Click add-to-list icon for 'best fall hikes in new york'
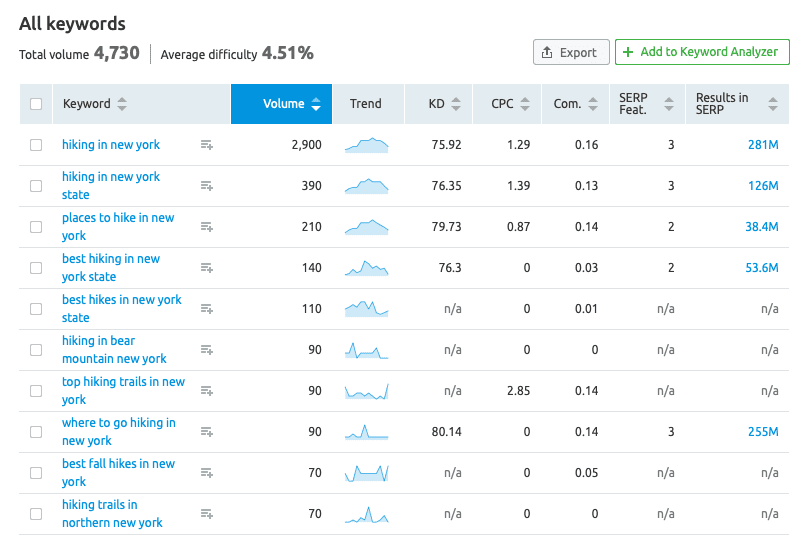Screen dimensions: 808x539 coord(207,473)
